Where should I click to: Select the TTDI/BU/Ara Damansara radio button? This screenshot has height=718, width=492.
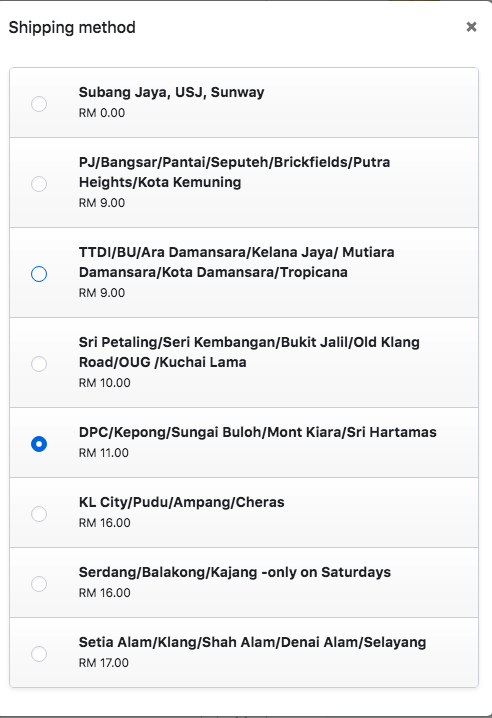point(39,274)
